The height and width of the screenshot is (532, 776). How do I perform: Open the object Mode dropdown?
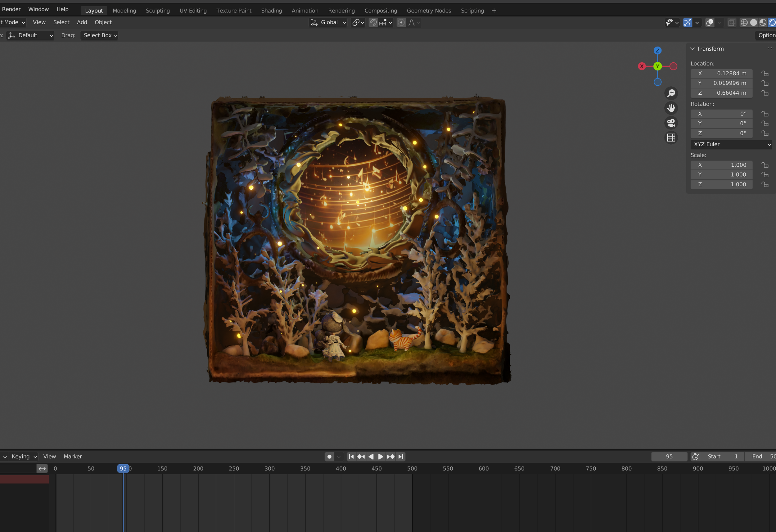click(13, 22)
